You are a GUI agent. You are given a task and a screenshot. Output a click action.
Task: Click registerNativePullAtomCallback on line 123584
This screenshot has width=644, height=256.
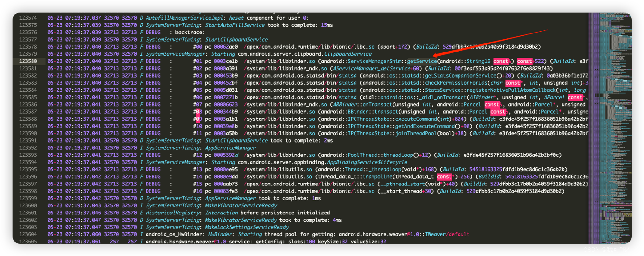[x=511, y=90]
